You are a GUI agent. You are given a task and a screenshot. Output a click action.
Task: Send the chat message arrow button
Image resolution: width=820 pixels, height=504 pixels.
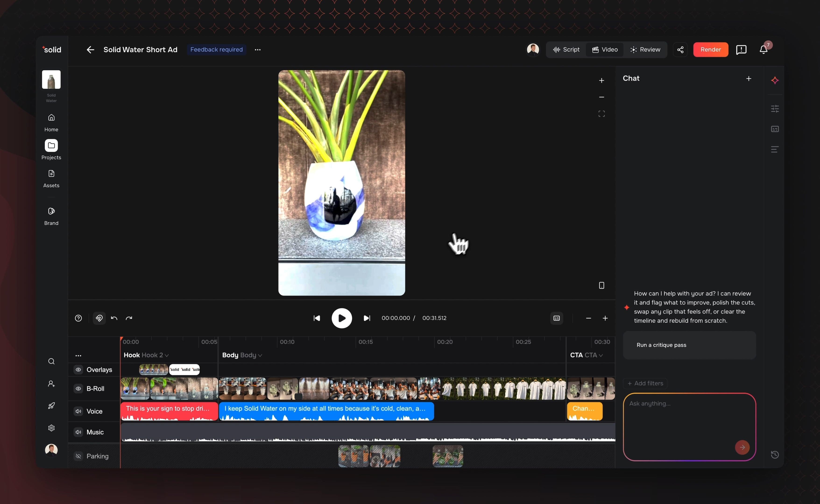tap(742, 447)
